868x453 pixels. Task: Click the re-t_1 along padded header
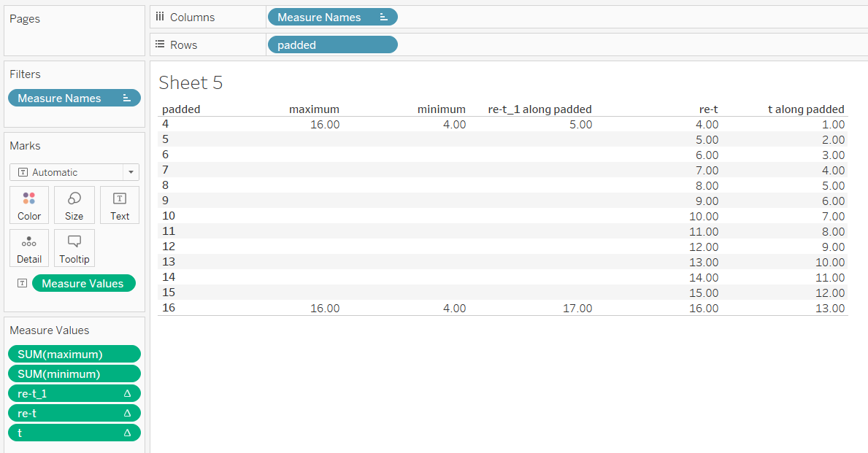(x=539, y=109)
